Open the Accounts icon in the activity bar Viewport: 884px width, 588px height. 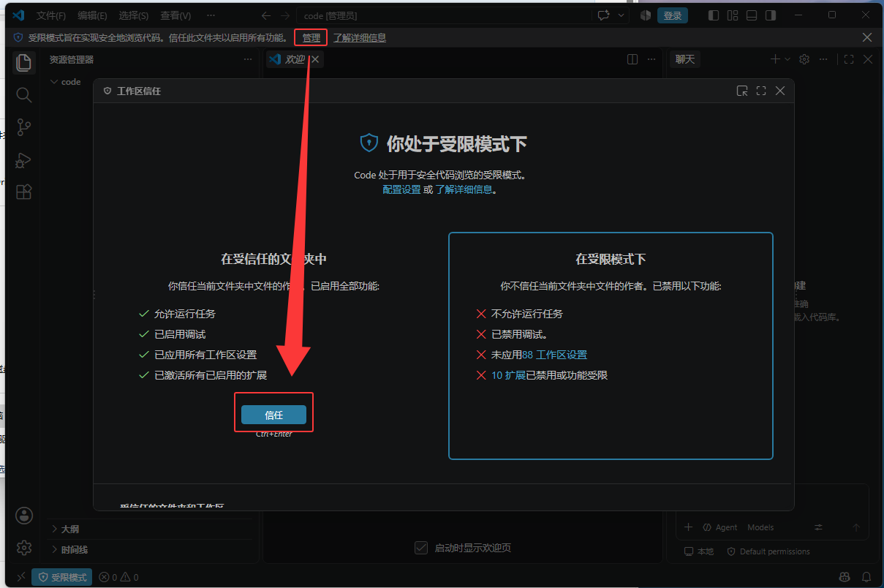pos(24,516)
